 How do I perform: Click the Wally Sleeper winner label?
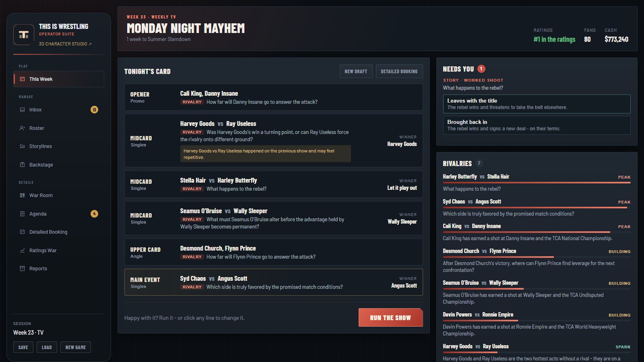[x=402, y=222]
